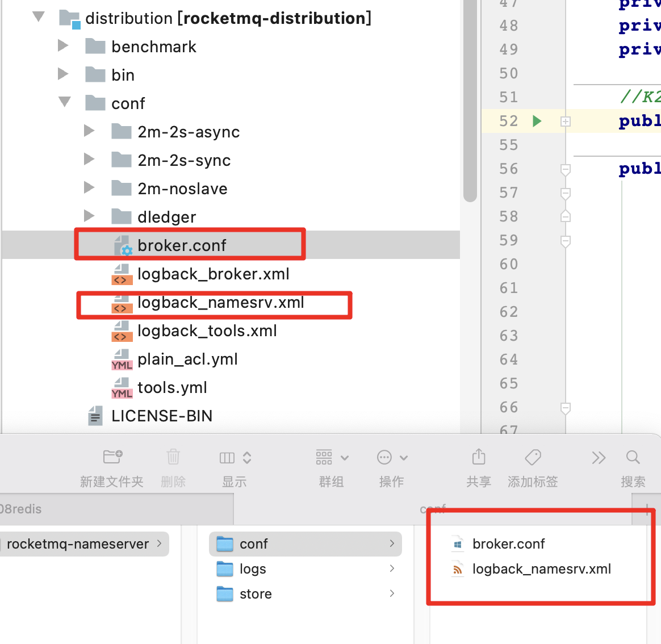
Task: Click the tools.yml YML file icon
Action: point(122,388)
